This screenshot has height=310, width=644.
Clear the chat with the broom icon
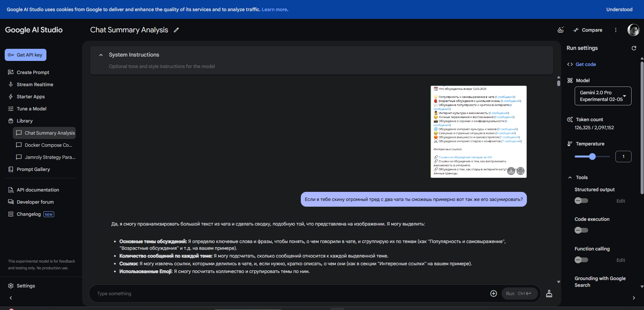(x=549, y=294)
